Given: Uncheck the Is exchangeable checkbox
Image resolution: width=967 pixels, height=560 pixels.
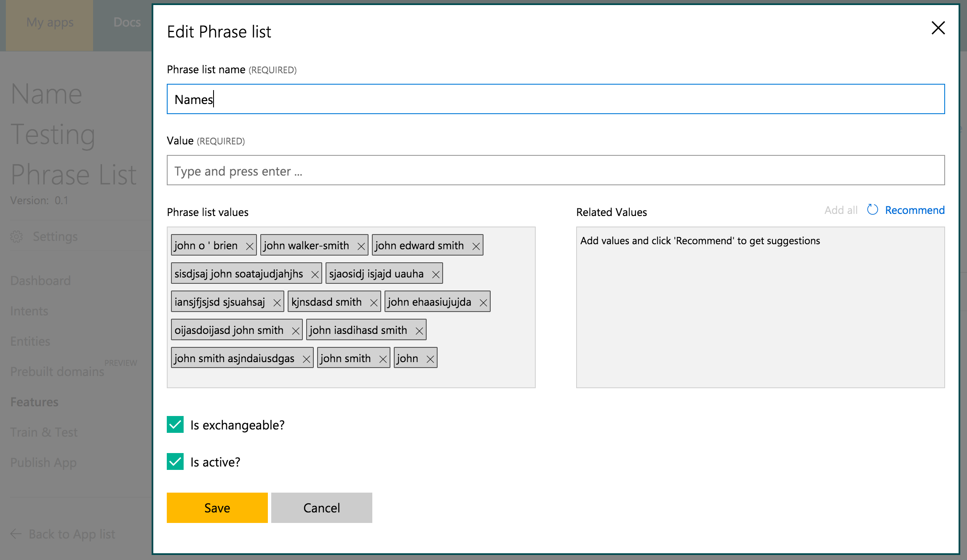Looking at the screenshot, I should point(175,425).
